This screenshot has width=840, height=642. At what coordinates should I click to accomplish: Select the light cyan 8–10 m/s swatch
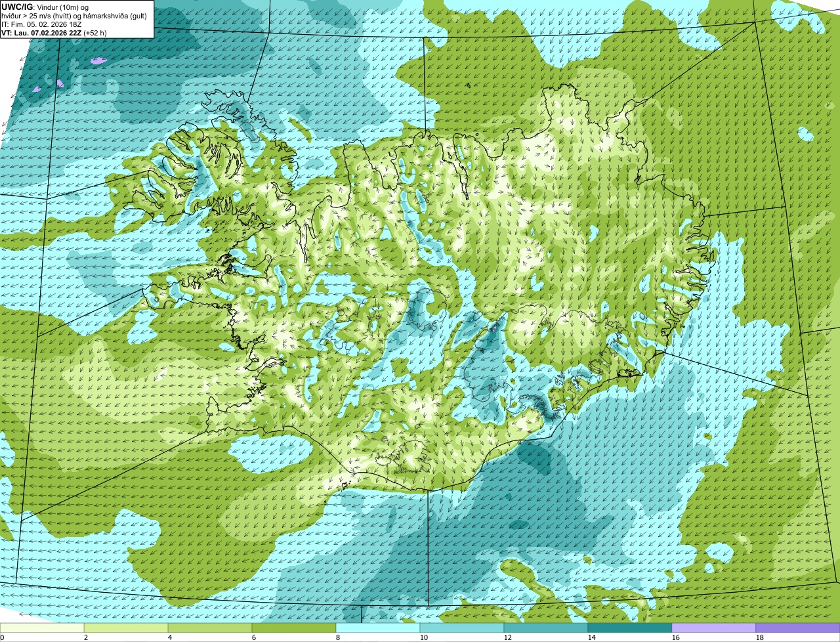378,628
